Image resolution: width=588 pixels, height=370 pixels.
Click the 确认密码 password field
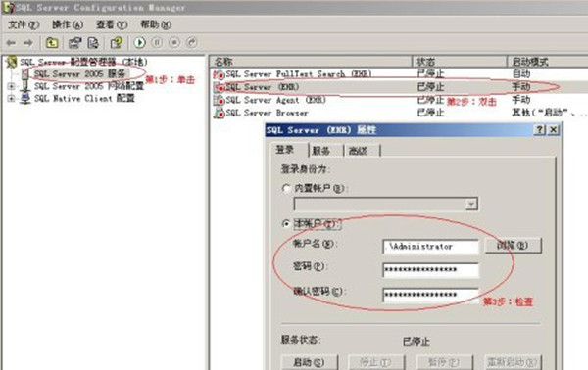coord(430,295)
